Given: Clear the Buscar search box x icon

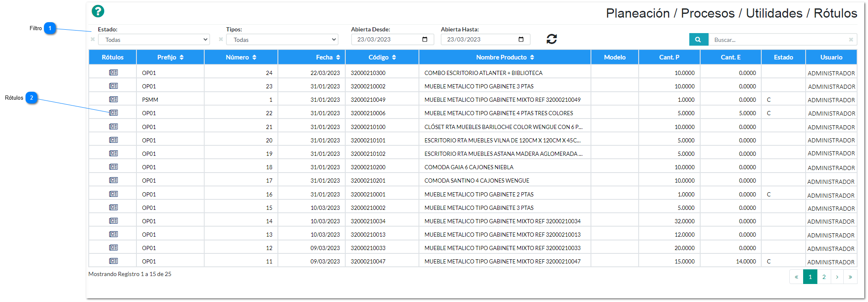Looking at the screenshot, I should [x=851, y=40].
